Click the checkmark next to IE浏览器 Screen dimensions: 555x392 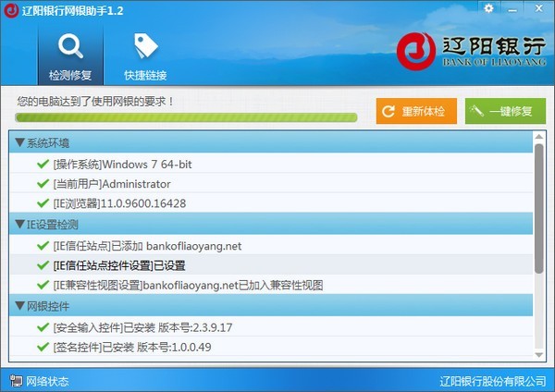click(43, 203)
